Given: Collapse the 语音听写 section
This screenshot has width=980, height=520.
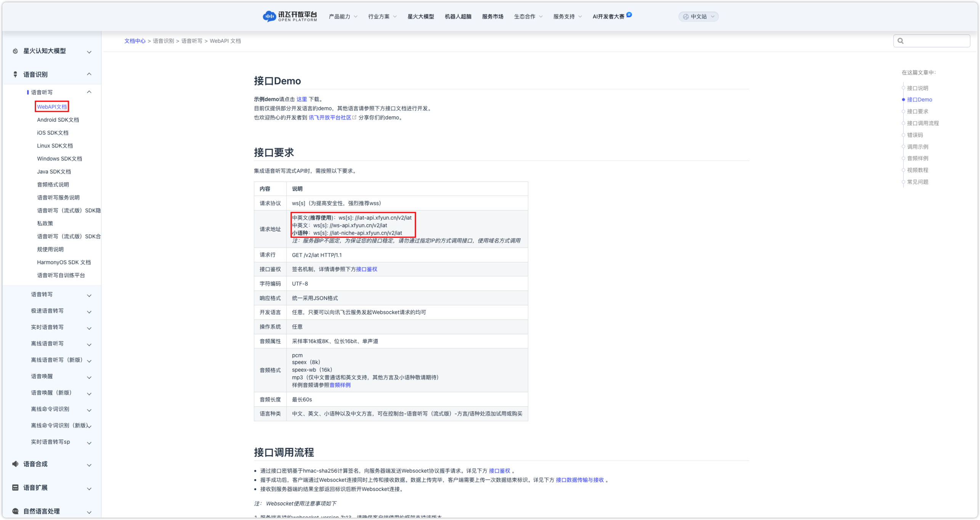Looking at the screenshot, I should [x=89, y=91].
